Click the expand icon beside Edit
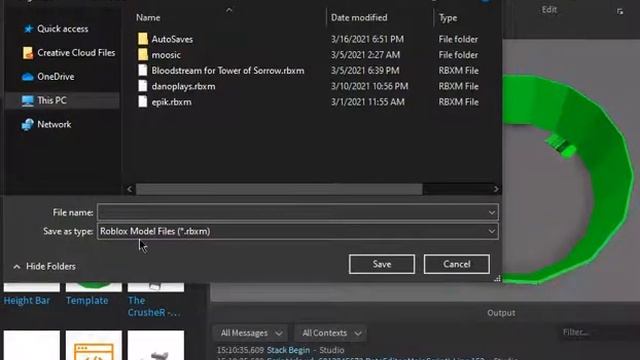 click(x=620, y=12)
